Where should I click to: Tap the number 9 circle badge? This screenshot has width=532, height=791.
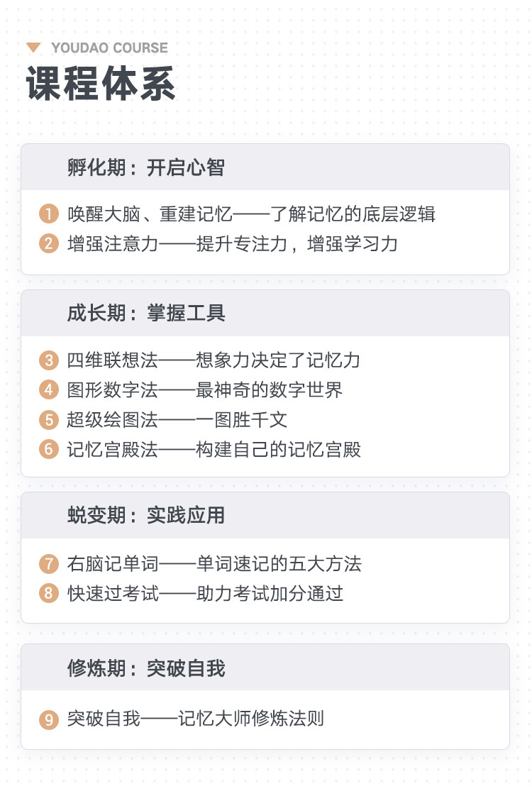pyautogui.click(x=48, y=719)
